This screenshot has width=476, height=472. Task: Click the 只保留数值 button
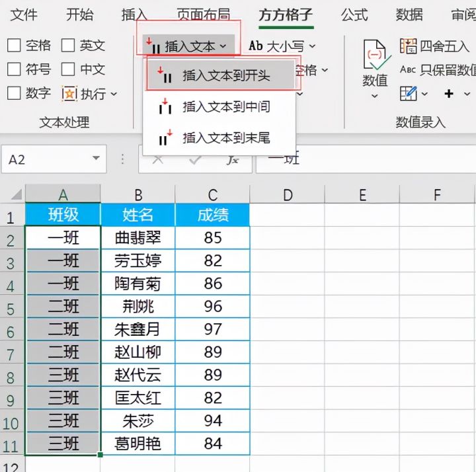438,70
